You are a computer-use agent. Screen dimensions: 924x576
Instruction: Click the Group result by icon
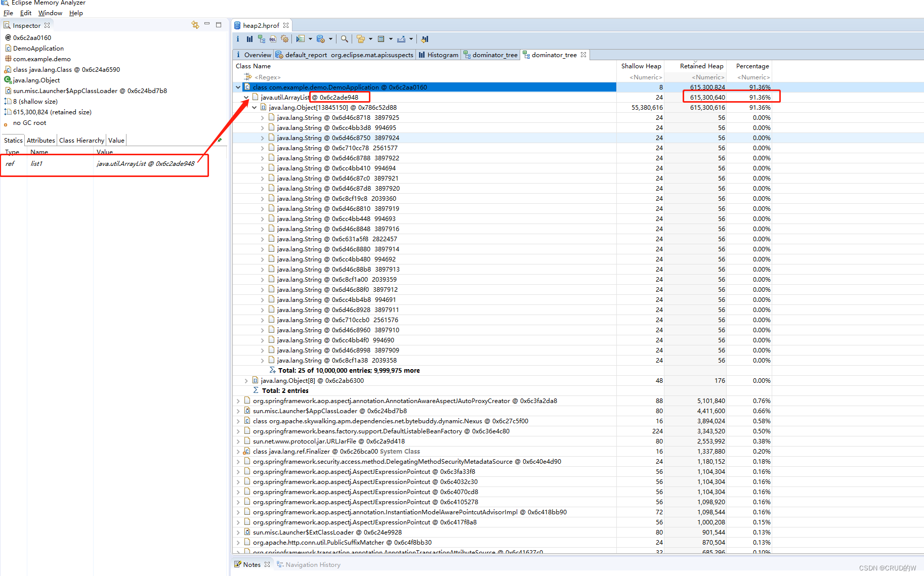pyautogui.click(x=361, y=39)
